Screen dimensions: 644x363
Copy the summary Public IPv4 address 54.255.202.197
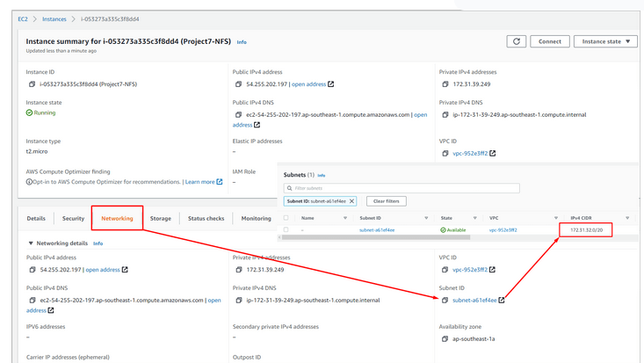238,84
